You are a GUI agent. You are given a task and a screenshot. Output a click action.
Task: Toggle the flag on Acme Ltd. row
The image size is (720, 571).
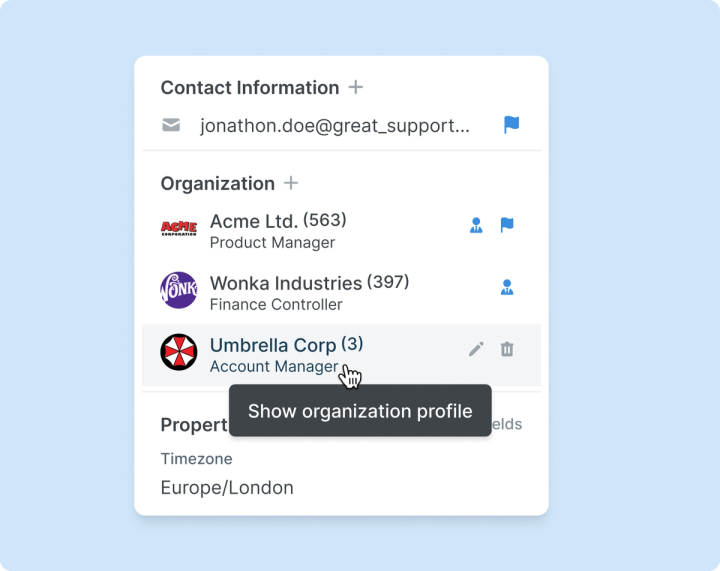coord(507,225)
